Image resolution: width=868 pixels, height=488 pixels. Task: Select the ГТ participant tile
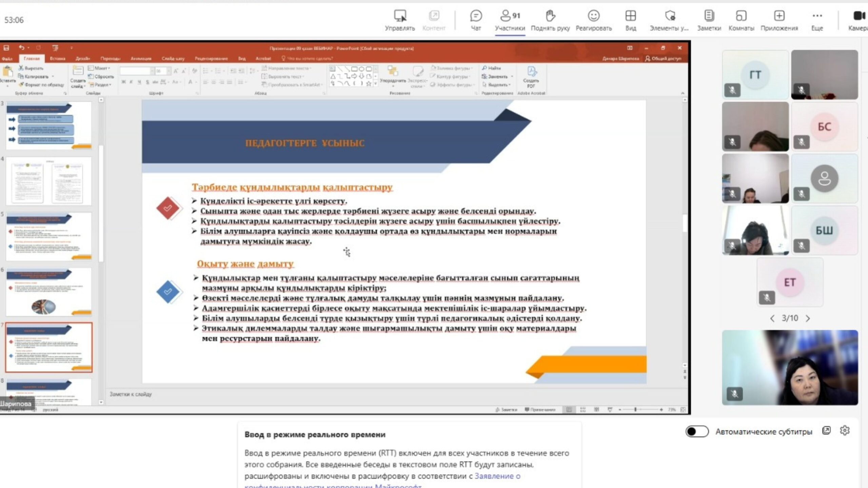(x=755, y=75)
